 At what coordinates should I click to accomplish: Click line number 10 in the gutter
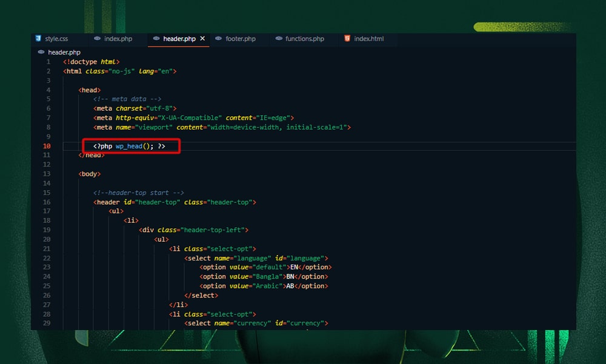tap(47, 146)
